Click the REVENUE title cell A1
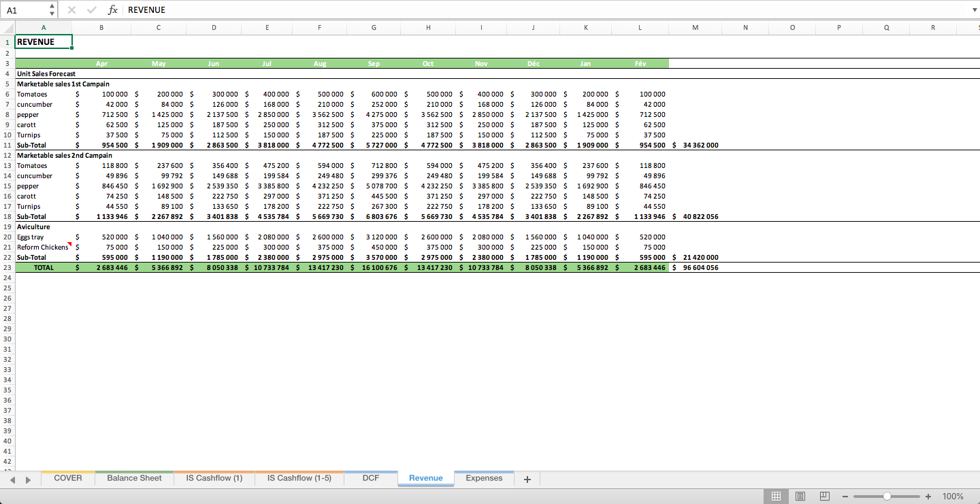This screenshot has height=504, width=980. point(44,42)
